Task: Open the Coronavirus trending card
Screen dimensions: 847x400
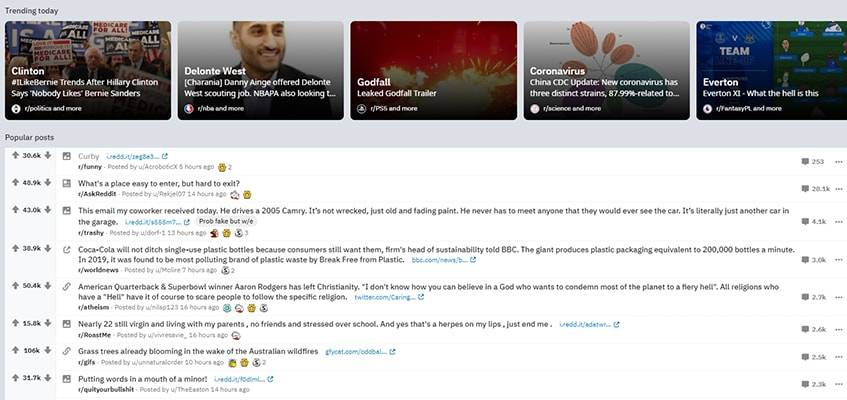Action: tap(607, 70)
